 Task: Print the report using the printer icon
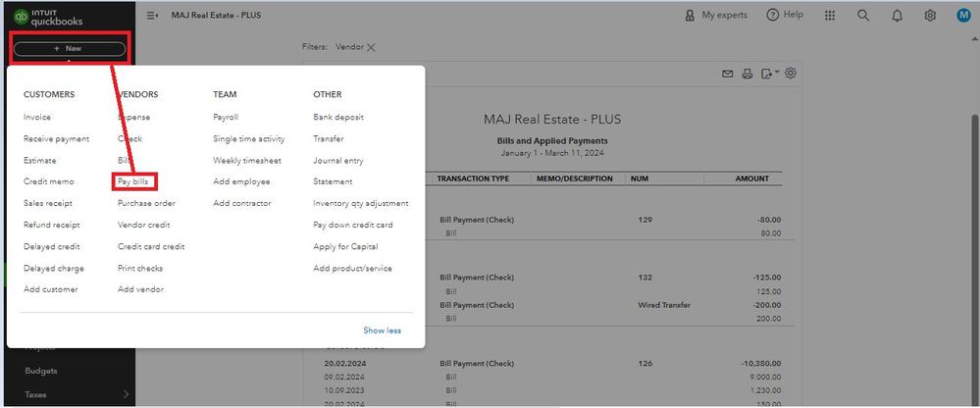pos(747,74)
